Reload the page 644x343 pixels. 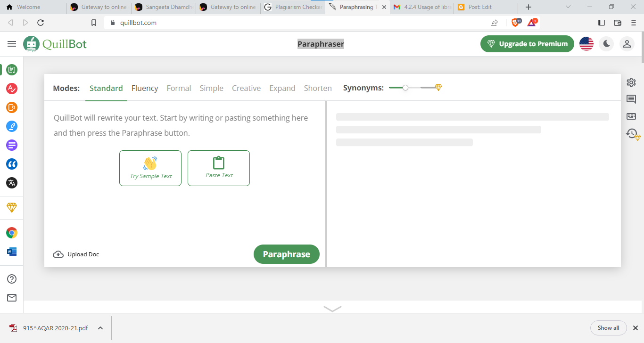41,23
